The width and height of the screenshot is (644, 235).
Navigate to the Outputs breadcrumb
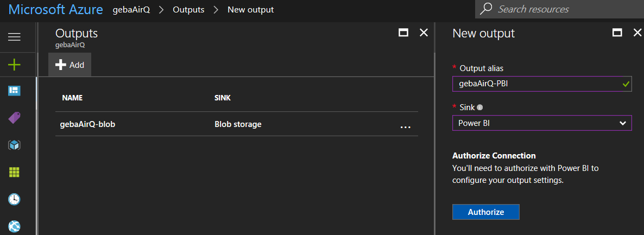pyautogui.click(x=188, y=10)
